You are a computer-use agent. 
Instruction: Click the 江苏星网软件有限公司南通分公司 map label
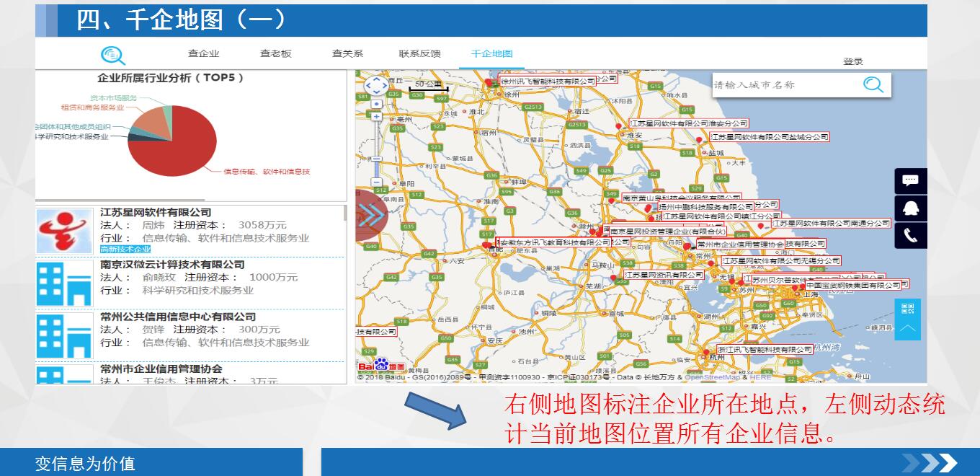click(x=831, y=224)
